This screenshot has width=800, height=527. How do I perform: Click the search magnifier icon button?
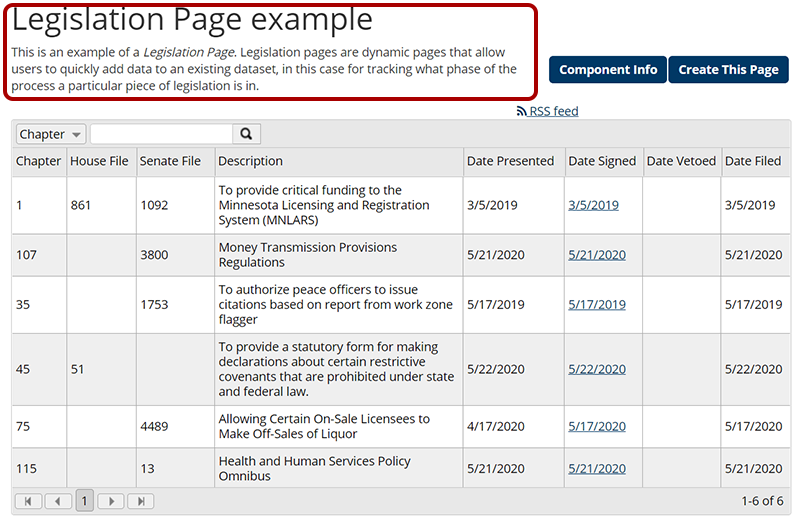point(246,134)
